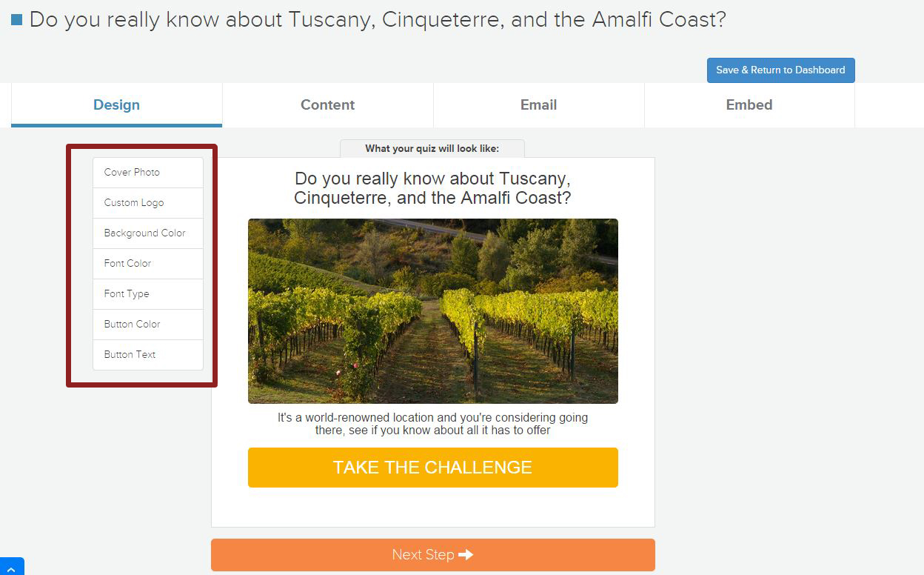Screen dimensions: 924x575
Task: Open the Button Color setting
Action: coord(148,324)
